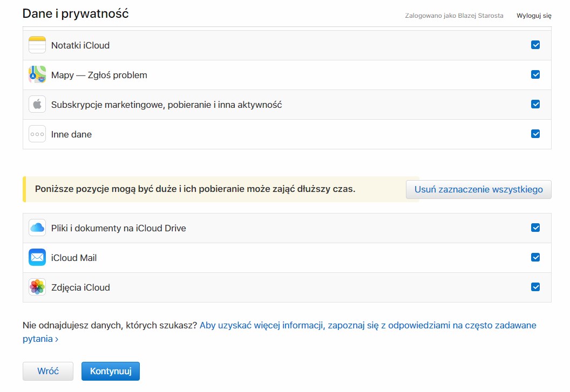Click the Zdjęcia iCloud label
Viewport: 570px width, 392px height.
81,287
